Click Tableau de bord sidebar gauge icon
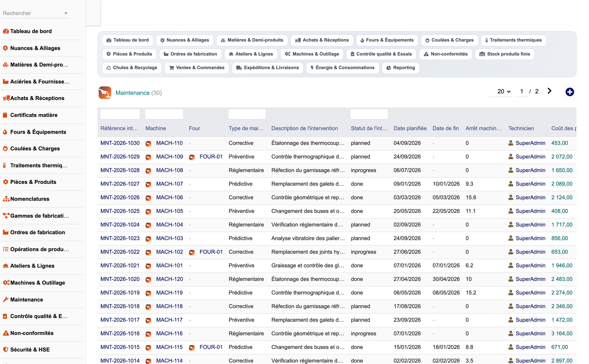This screenshot has height=364, width=589. pyautogui.click(x=6, y=31)
